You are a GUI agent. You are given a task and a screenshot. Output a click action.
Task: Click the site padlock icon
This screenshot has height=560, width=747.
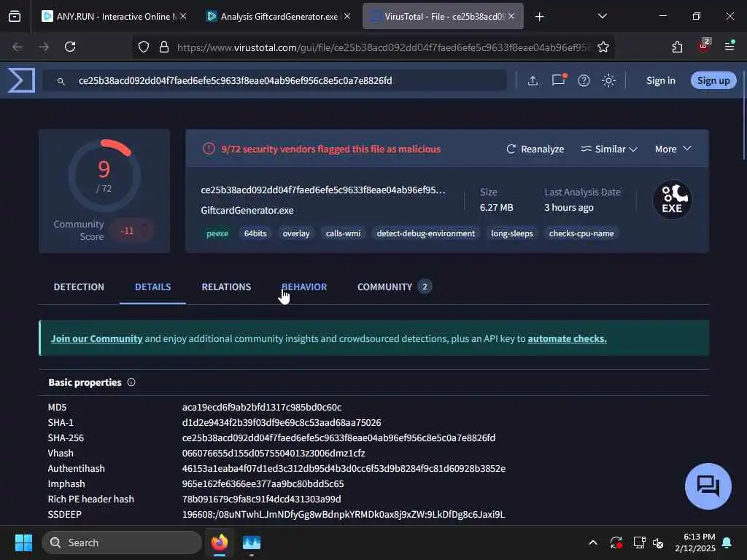pos(164,47)
